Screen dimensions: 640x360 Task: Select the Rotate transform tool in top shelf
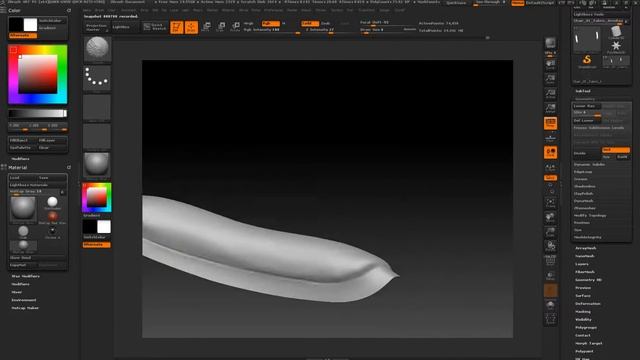point(235,27)
